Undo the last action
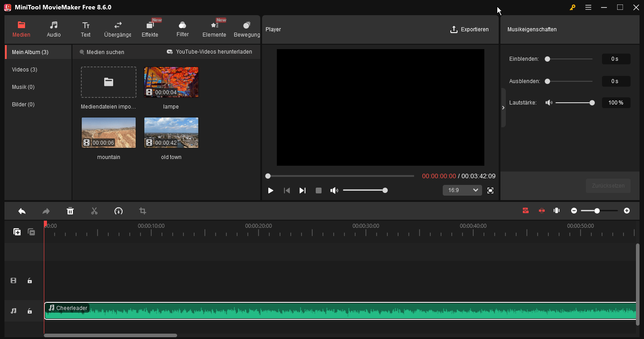The height and width of the screenshot is (339, 644). 22,210
